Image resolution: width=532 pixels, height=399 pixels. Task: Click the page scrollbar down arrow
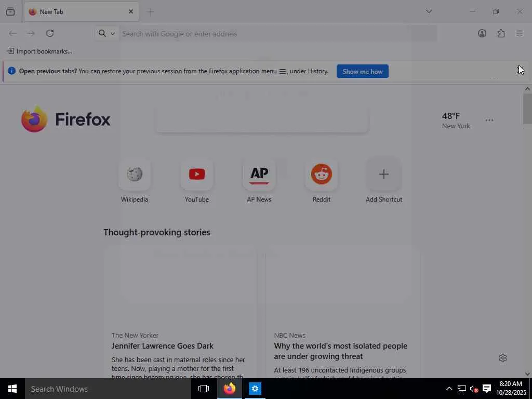pyautogui.click(x=527, y=374)
